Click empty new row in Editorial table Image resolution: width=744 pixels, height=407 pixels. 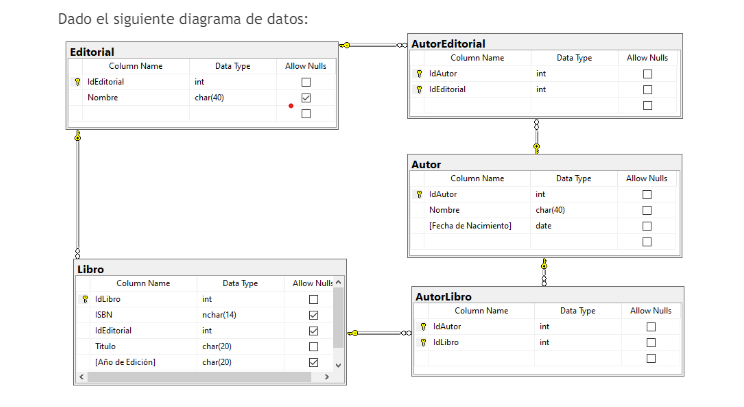(x=202, y=114)
